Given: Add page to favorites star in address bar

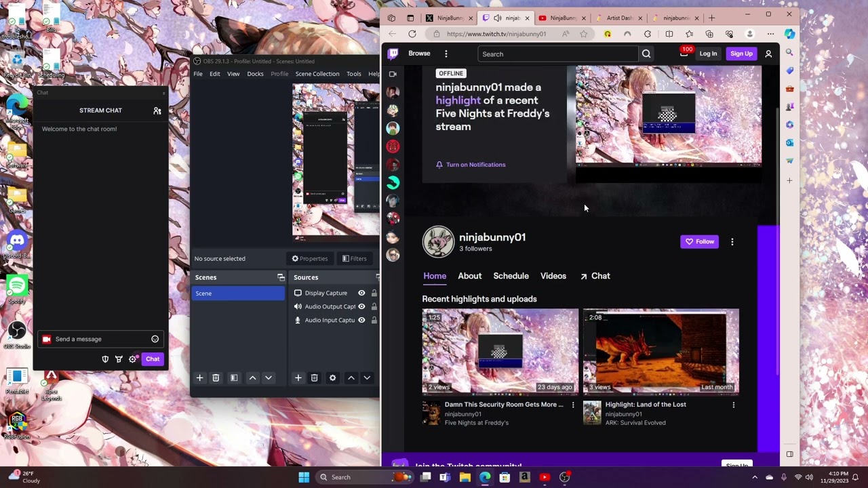Looking at the screenshot, I should point(584,34).
